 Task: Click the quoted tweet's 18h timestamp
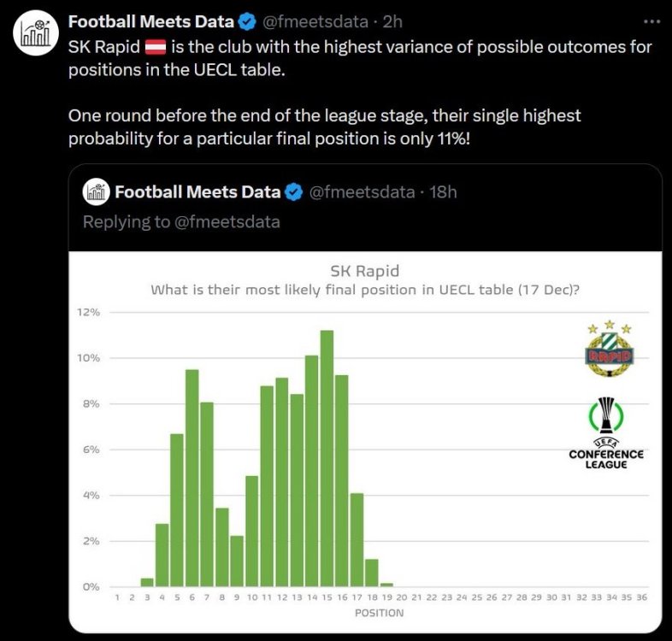pos(442,192)
